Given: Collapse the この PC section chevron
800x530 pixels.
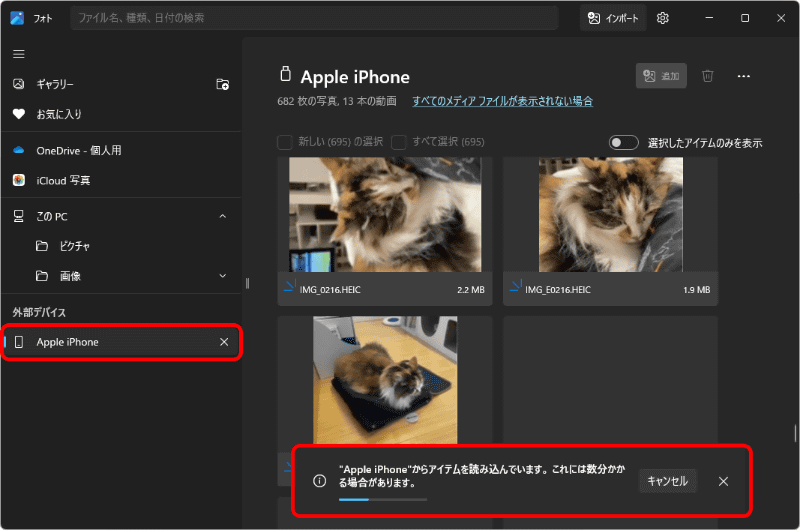Looking at the screenshot, I should 222,216.
